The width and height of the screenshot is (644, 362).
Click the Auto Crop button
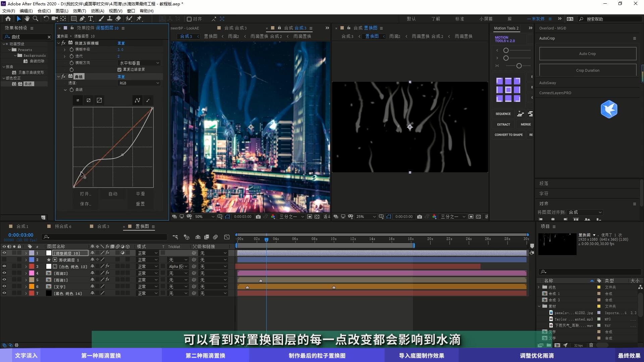(x=588, y=54)
